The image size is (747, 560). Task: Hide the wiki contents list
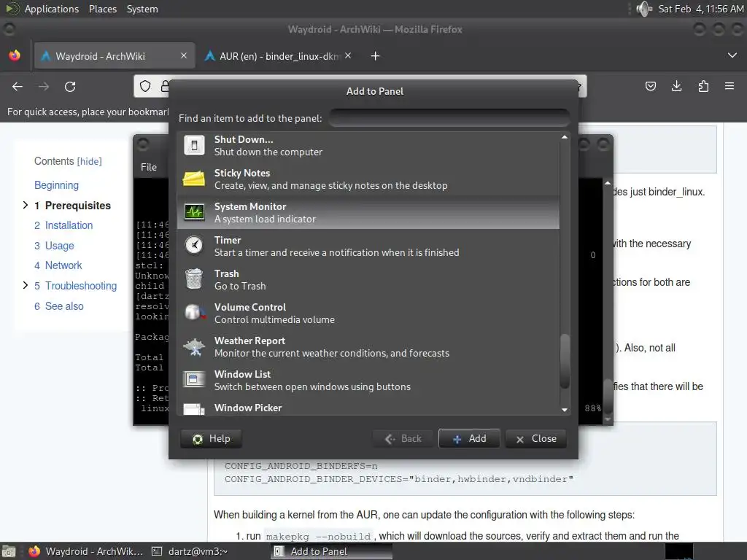(89, 161)
